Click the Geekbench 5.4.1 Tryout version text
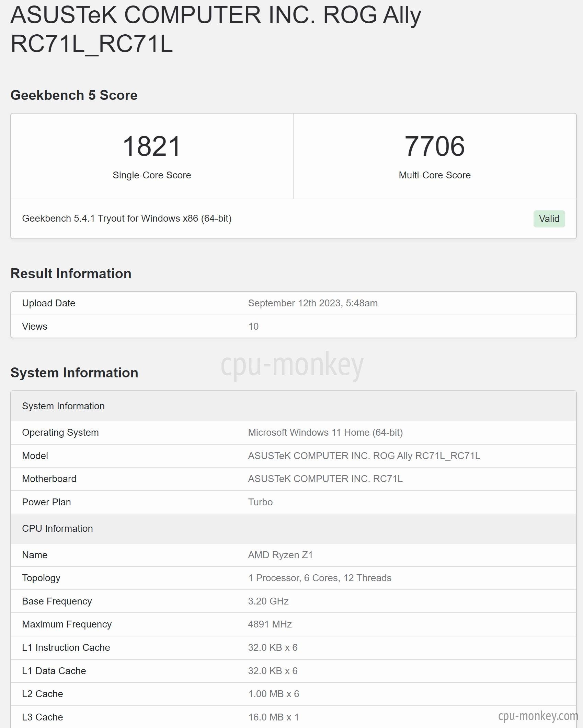 (127, 218)
